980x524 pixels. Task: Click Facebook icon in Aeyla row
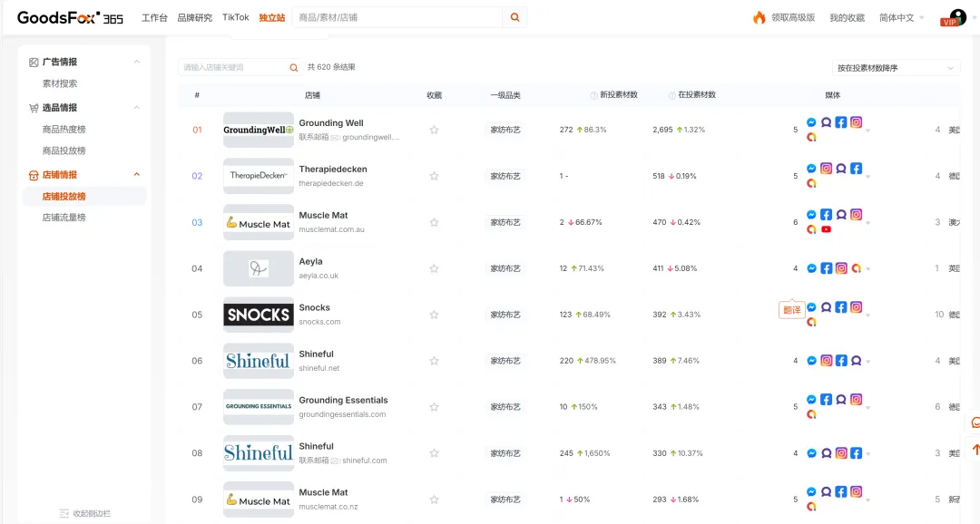(827, 268)
